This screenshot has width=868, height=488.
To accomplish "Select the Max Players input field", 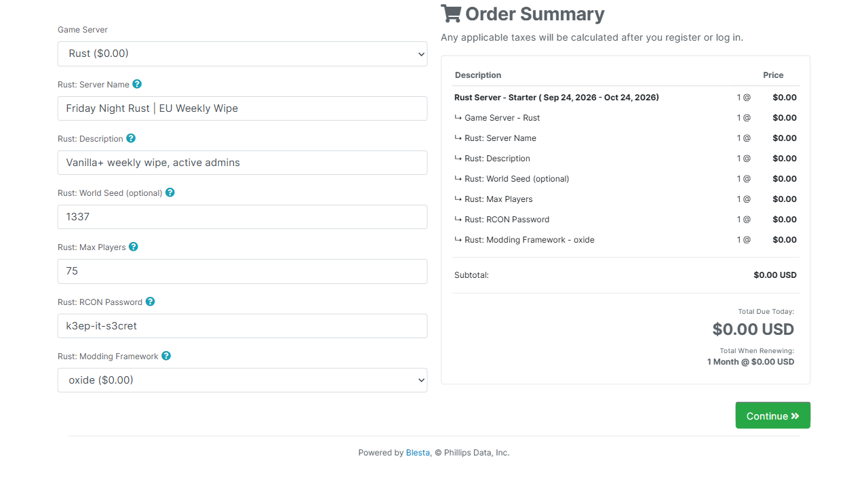I will [242, 271].
